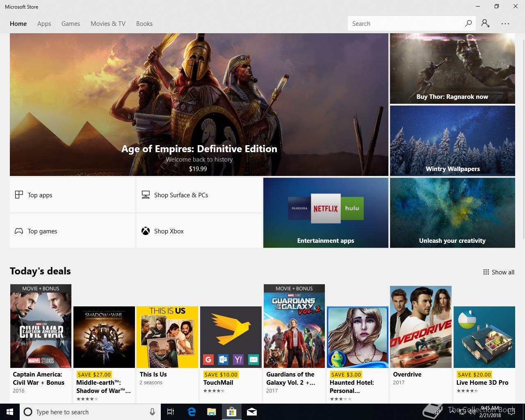Open Entertainment apps tile
525x420 pixels.
326,212
